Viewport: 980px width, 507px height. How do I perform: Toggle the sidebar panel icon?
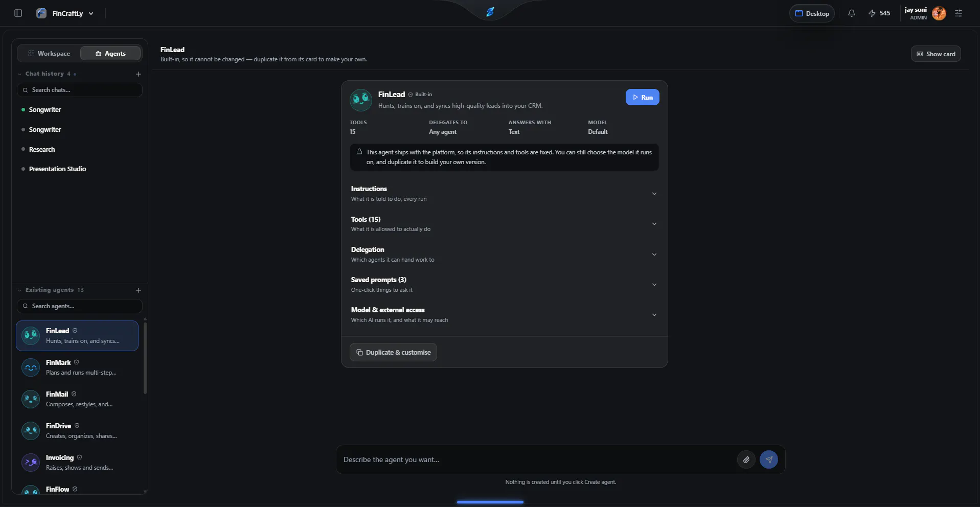[x=18, y=13]
